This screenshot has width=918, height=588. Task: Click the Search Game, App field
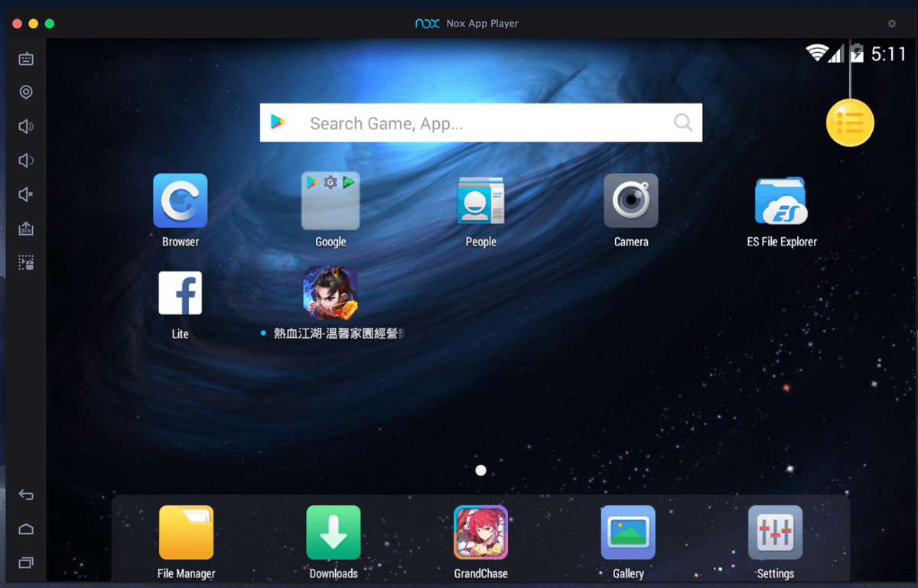click(x=481, y=122)
